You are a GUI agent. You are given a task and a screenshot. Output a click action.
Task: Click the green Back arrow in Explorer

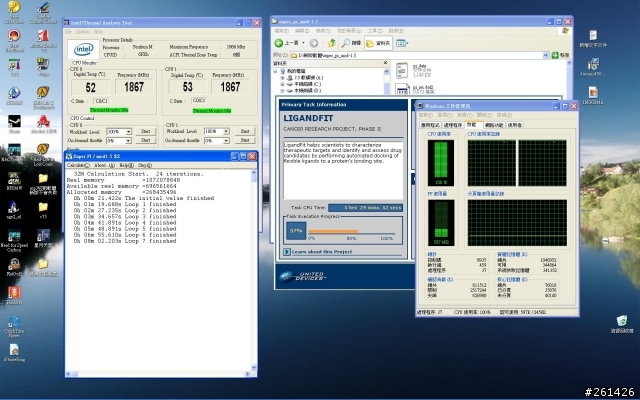pos(279,43)
